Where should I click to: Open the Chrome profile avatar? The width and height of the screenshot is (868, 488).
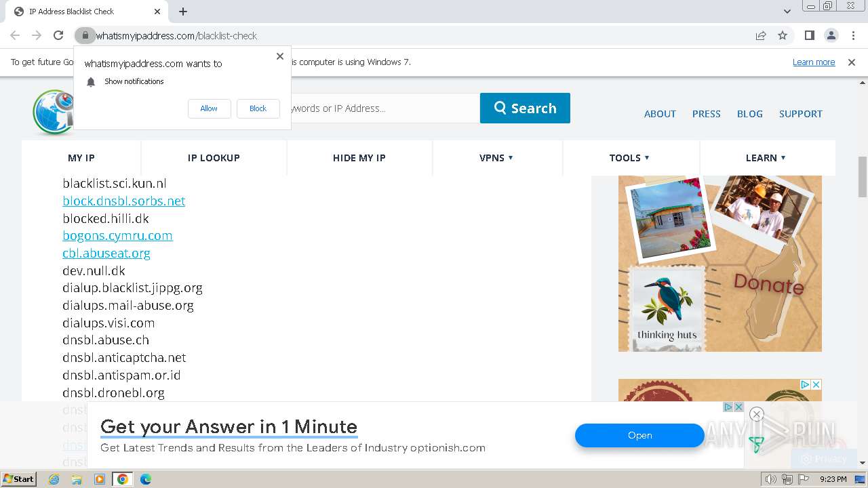tap(831, 35)
